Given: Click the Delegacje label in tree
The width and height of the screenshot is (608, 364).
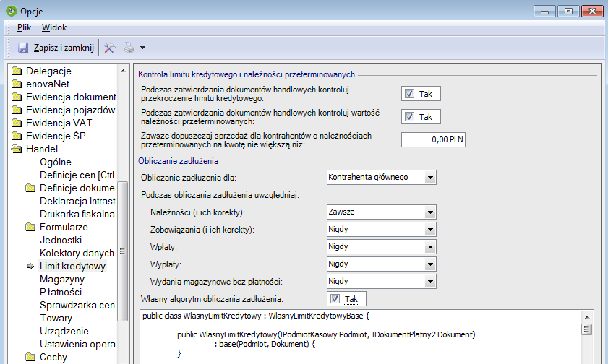Looking at the screenshot, I should [48, 71].
